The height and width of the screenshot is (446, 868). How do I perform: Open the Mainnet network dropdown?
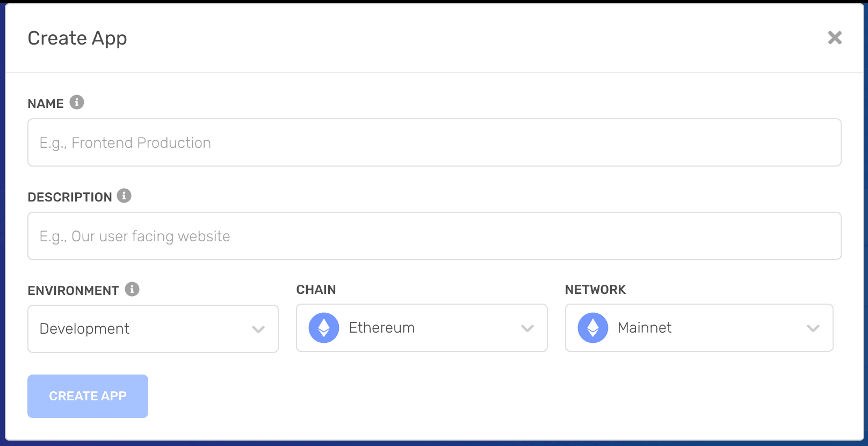[693, 328]
